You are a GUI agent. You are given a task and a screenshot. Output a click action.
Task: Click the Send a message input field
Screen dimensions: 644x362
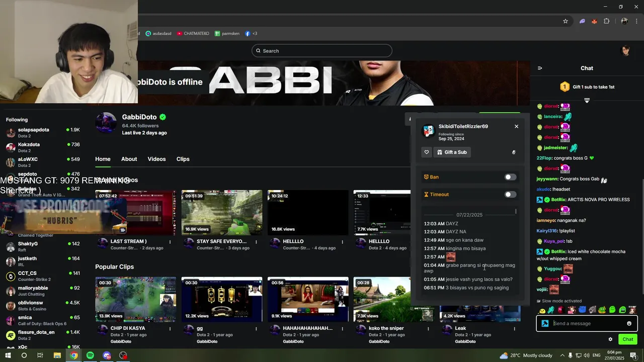click(x=588, y=323)
